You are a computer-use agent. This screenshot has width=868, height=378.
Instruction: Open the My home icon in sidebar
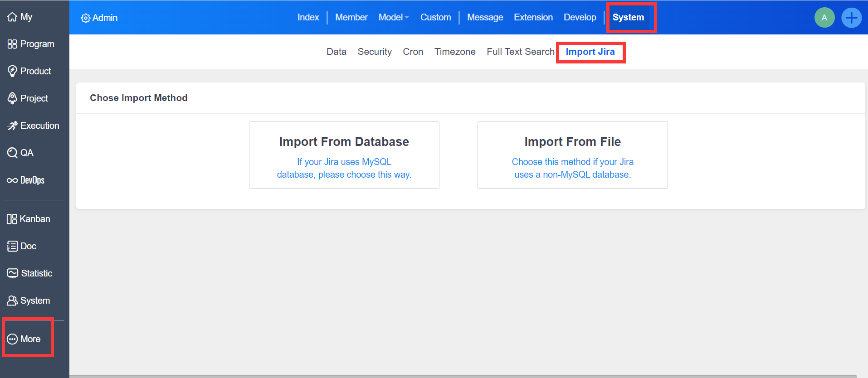point(12,17)
